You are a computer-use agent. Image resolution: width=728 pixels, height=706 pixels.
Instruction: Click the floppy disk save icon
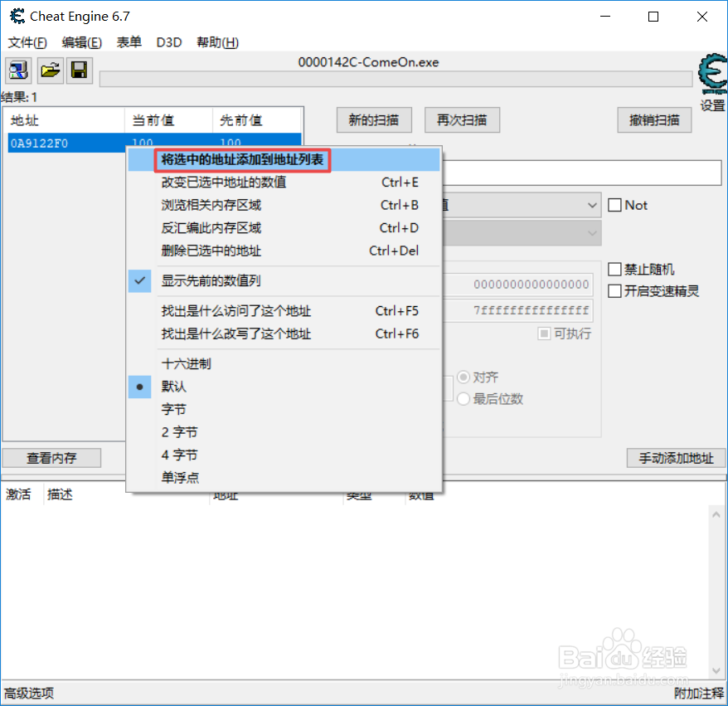click(x=80, y=71)
